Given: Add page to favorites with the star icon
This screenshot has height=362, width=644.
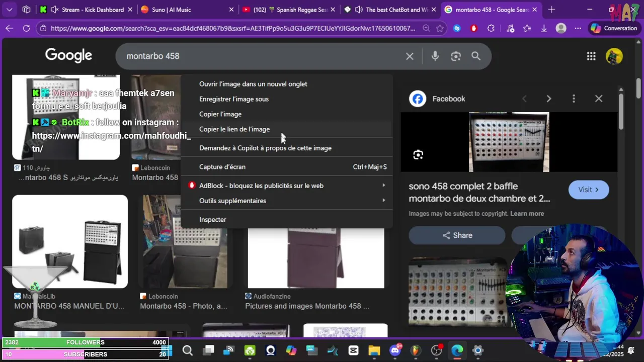Looking at the screenshot, I should [x=440, y=29].
